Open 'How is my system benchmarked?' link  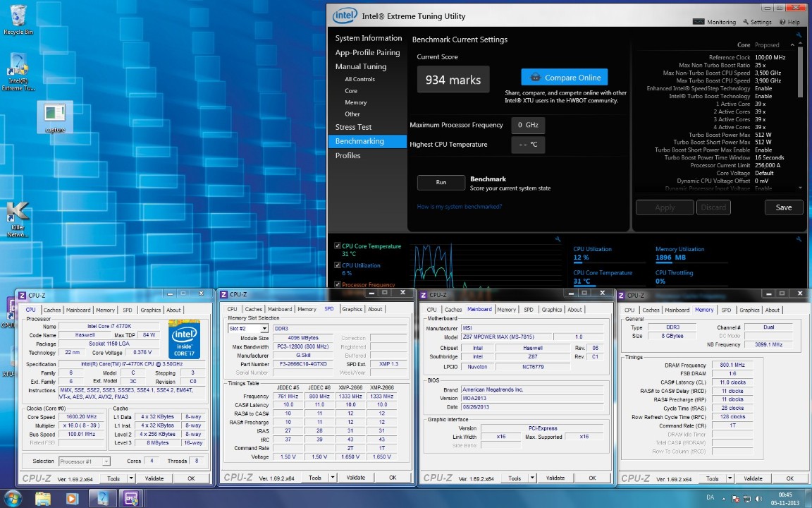[460, 207]
